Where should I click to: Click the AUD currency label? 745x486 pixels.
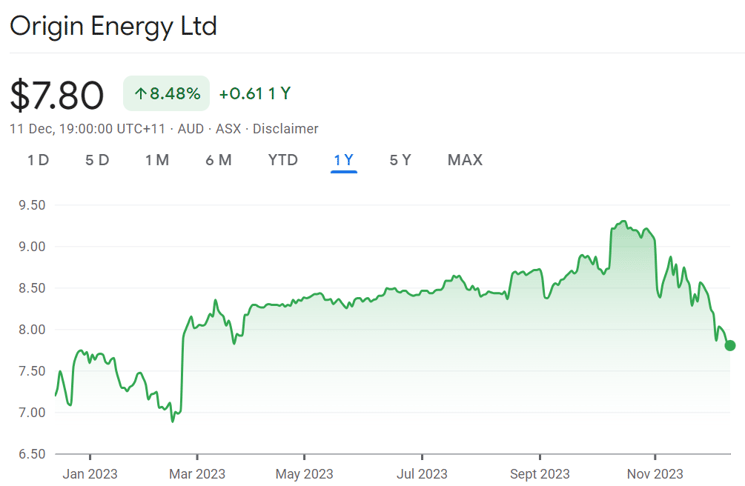(x=191, y=129)
